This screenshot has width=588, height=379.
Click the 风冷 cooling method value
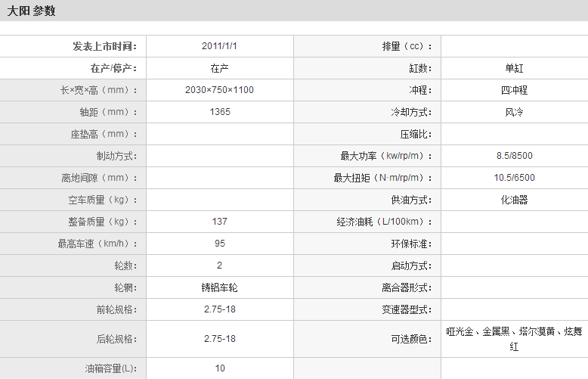click(515, 112)
